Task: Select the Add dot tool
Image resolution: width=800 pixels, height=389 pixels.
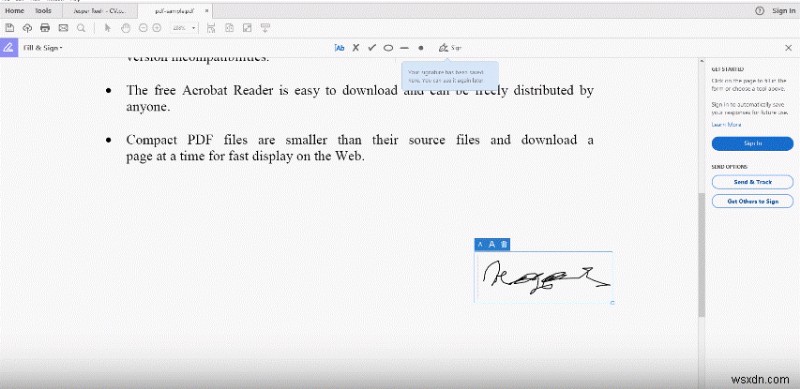Action: click(x=421, y=48)
